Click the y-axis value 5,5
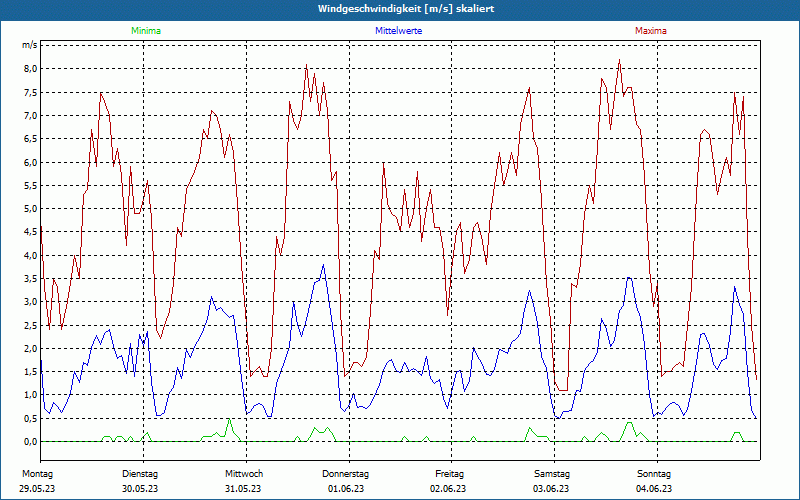The image size is (800, 500). pos(30,186)
